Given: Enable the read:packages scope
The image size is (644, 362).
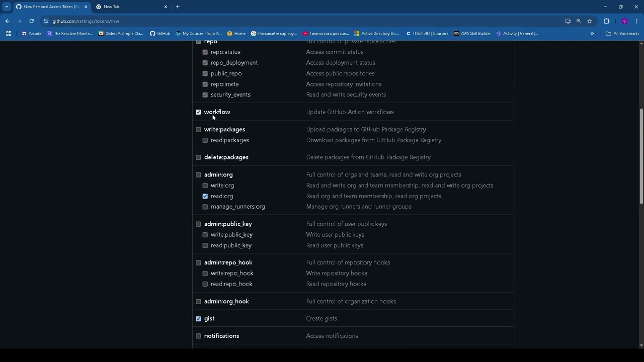Looking at the screenshot, I should click(205, 140).
